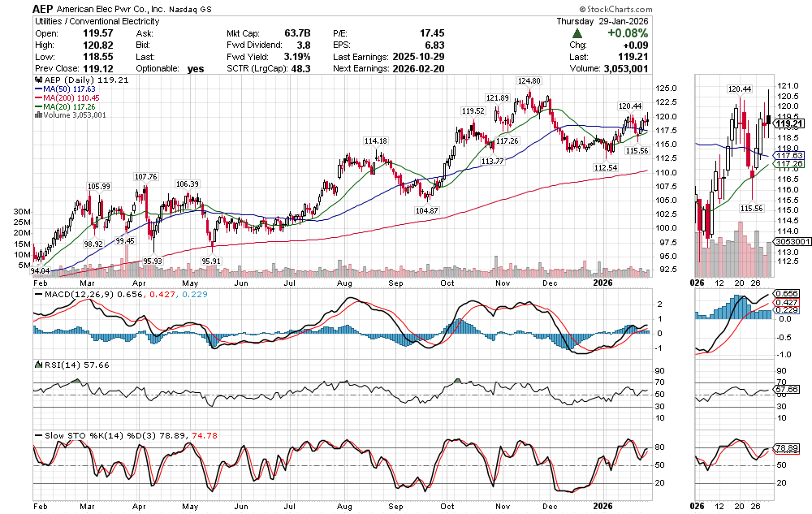Click the Slow STO legend marker icon
This screenshot has height=514, width=812.
click(x=37, y=435)
